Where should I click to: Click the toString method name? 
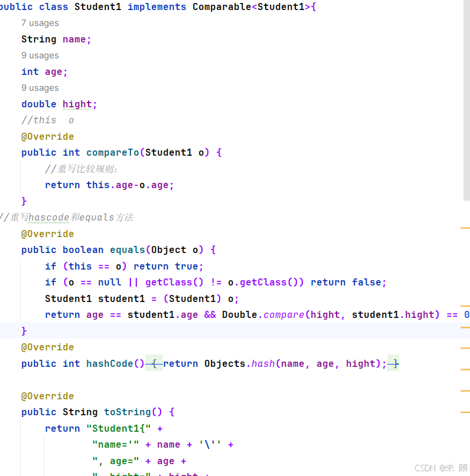(x=128, y=412)
